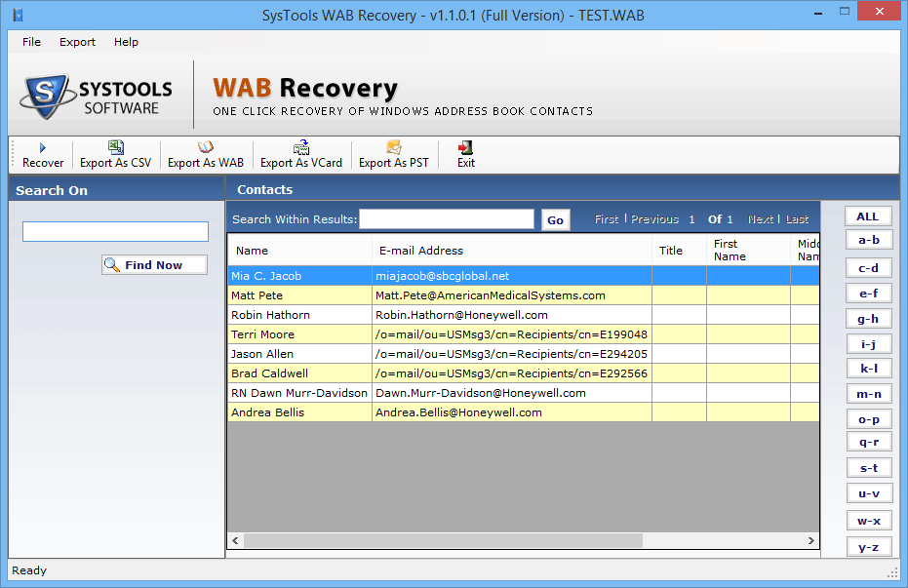Sort by the E-mail Address column header
Image resolution: width=908 pixels, height=588 pixels.
click(512, 250)
